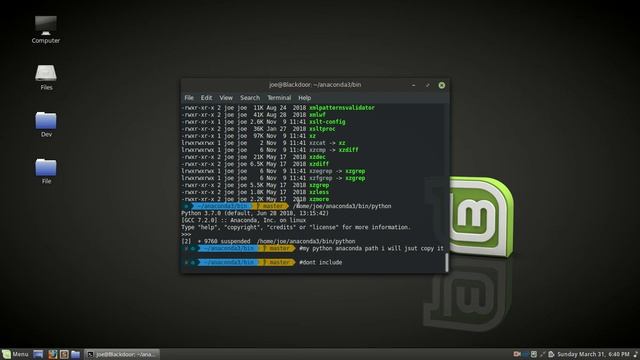The width and height of the screenshot is (640, 360).
Task: Click the Python 3.7.0 version line
Action: coord(255,213)
